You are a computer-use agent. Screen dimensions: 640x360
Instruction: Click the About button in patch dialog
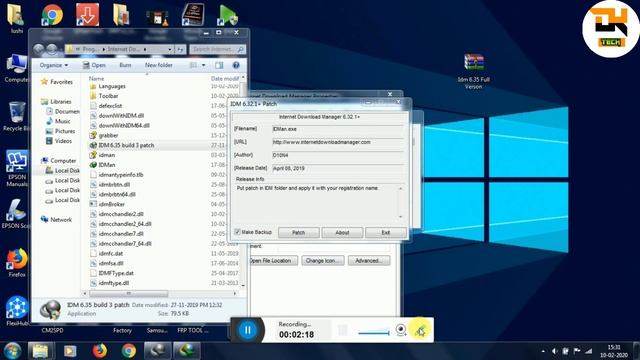pyautogui.click(x=342, y=232)
